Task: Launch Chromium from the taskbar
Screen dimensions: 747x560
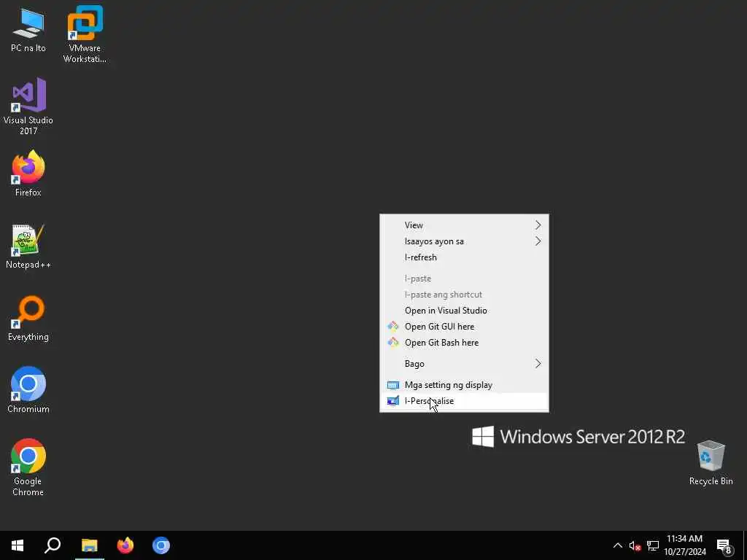Action: coord(161,545)
